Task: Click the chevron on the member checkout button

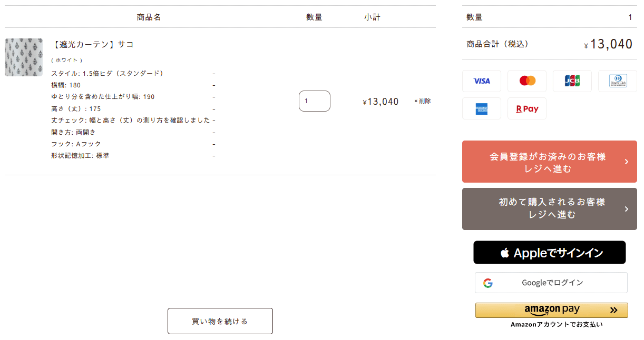Action: [x=626, y=162]
